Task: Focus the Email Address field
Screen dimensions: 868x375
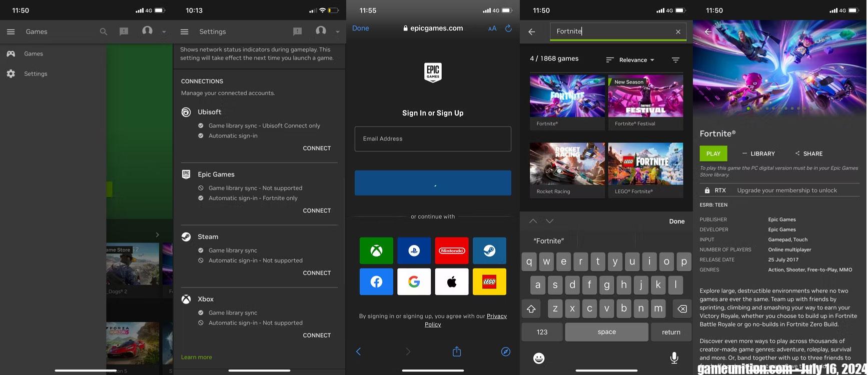Action: click(x=433, y=138)
